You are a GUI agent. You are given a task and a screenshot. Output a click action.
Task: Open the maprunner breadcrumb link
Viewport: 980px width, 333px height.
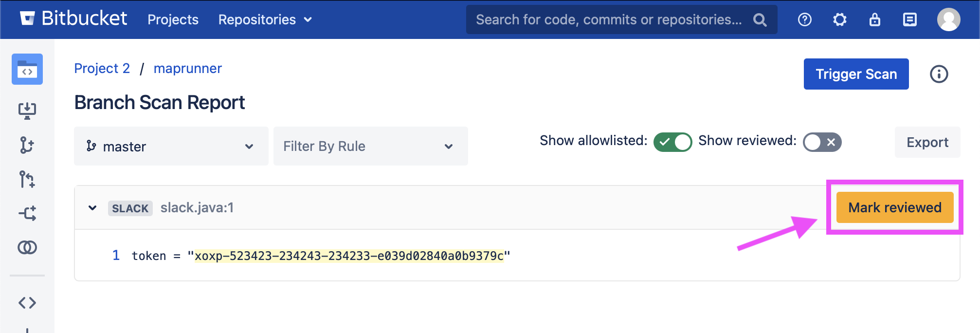pos(187,68)
